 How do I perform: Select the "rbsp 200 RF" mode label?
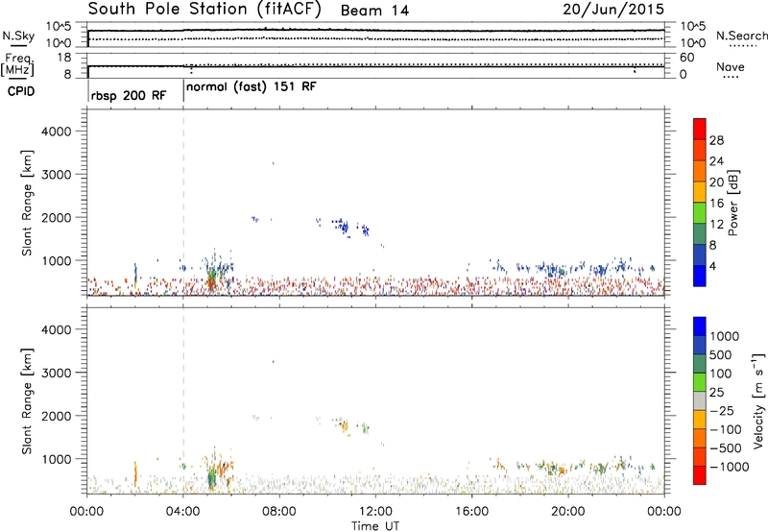tap(129, 95)
